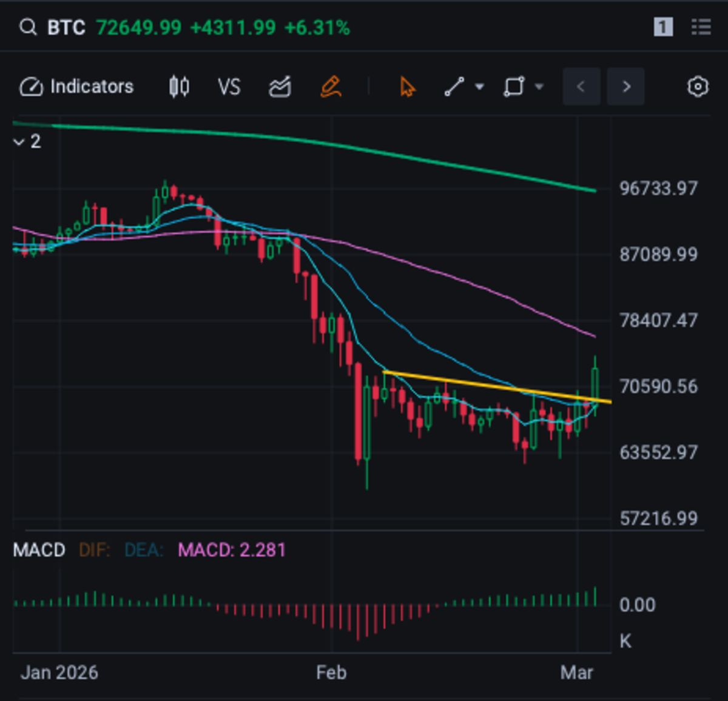This screenshot has height=701, width=728.
Task: Select the trend line drawing tool
Action: tap(454, 87)
